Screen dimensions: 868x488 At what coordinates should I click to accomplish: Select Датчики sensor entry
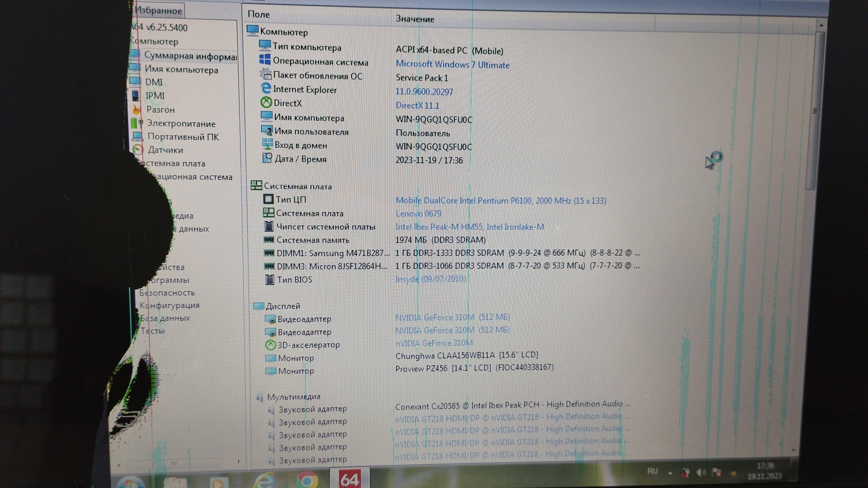(x=165, y=150)
